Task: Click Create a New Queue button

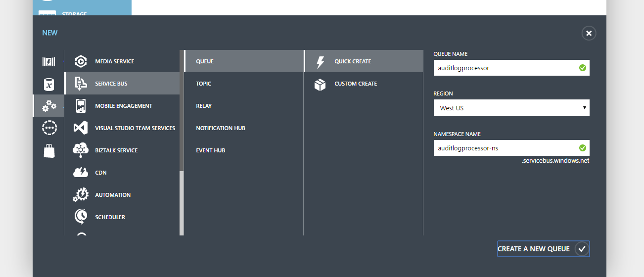Action: 543,249
